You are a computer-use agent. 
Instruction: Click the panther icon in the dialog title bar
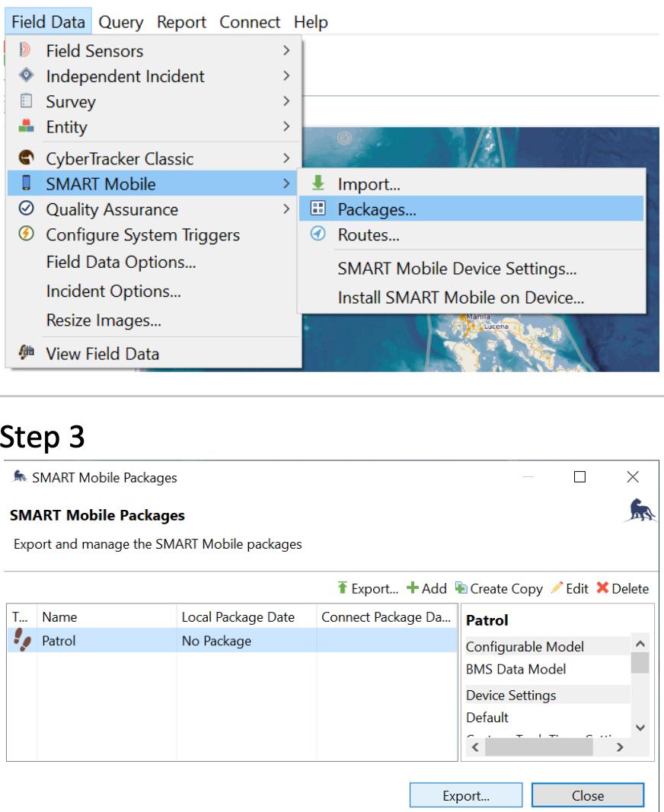(x=20, y=476)
